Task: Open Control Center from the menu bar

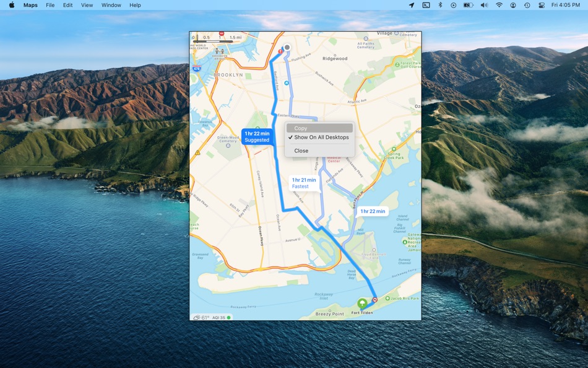Action: (541, 5)
